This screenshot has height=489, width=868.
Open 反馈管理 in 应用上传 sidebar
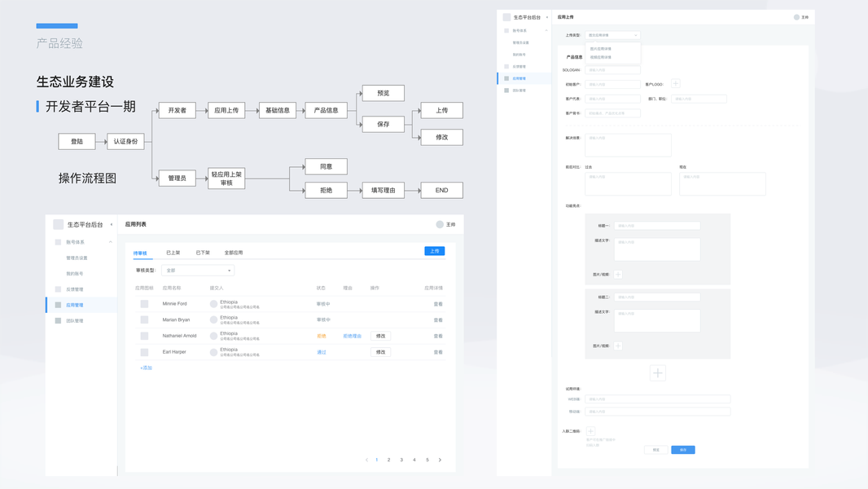pos(519,67)
